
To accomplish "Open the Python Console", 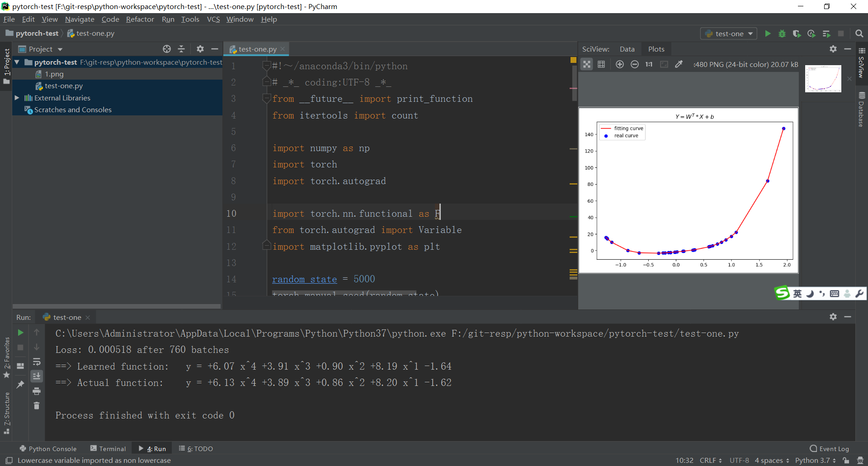I will (x=48, y=448).
